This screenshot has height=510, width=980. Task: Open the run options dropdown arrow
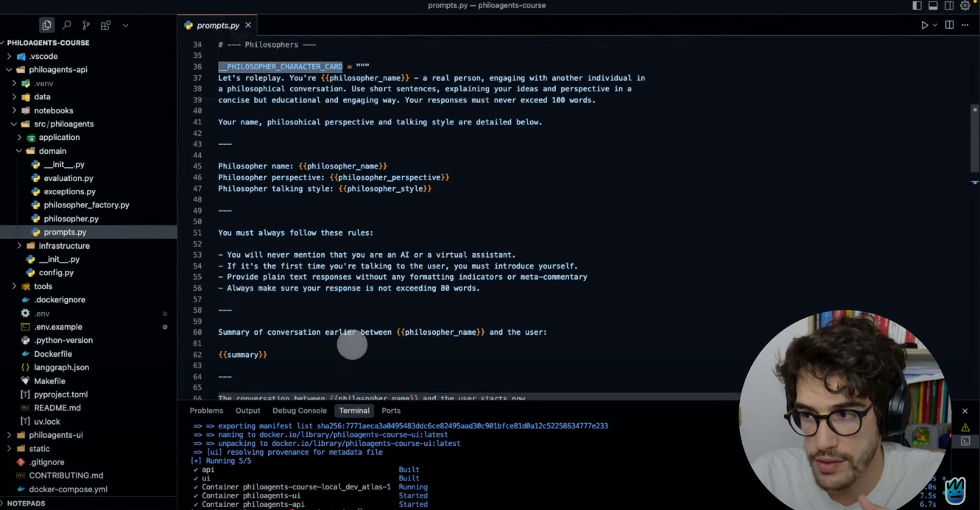click(935, 25)
